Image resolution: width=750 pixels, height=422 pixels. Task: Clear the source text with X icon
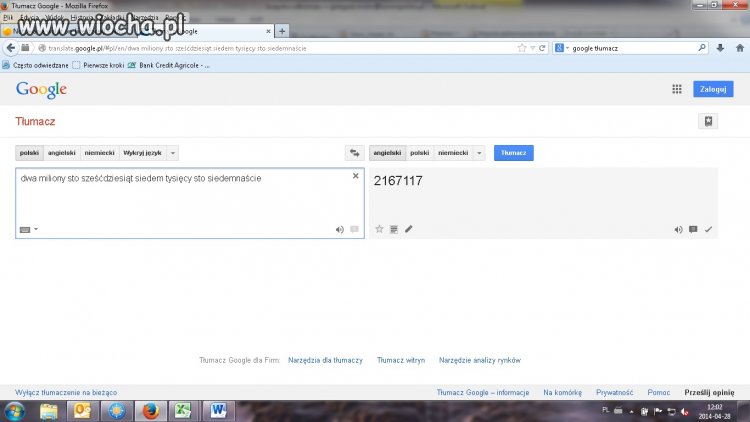[355, 176]
